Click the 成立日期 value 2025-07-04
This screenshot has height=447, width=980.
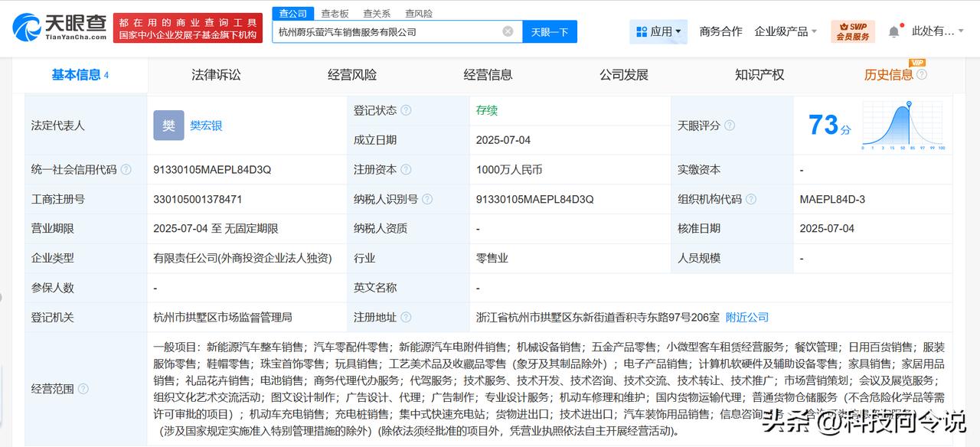[503, 140]
